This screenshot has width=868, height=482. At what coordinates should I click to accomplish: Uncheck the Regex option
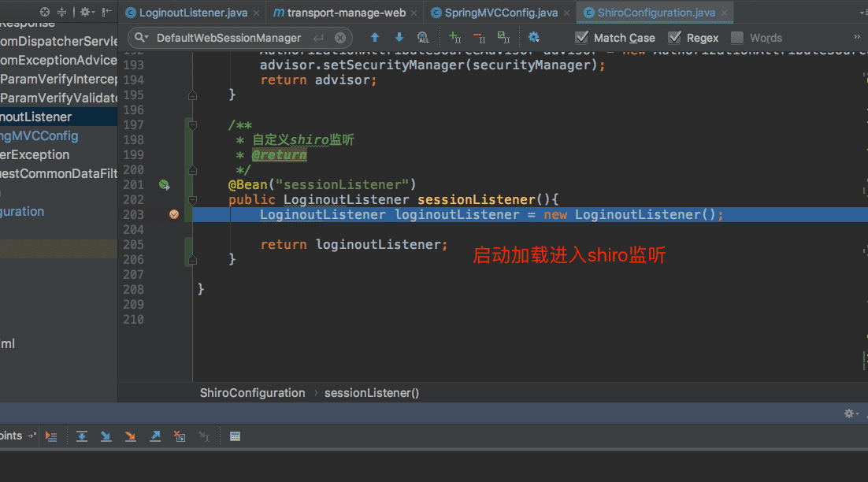click(x=674, y=37)
